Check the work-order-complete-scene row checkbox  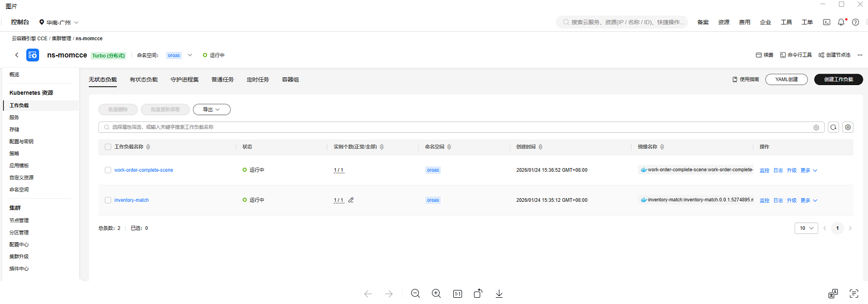click(x=108, y=170)
